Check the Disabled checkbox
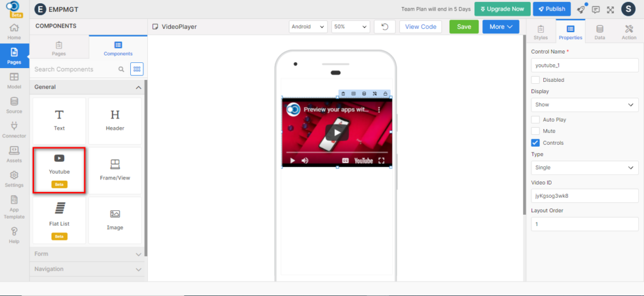This screenshot has width=644, height=296. tap(536, 80)
